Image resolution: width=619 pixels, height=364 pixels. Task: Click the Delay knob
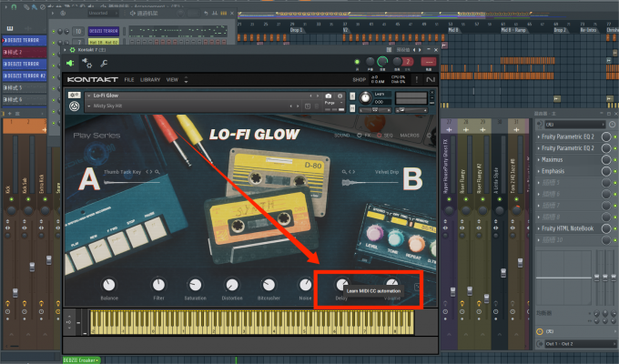pos(341,284)
